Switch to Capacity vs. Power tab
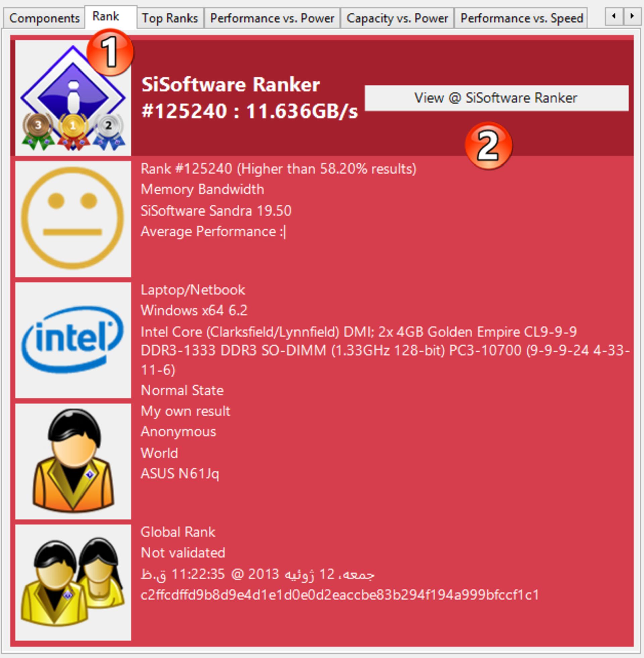 click(x=397, y=18)
